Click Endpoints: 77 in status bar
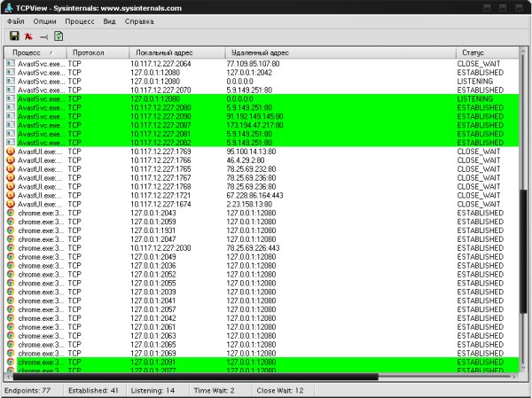Screen dimensions: 532x398 27,391
